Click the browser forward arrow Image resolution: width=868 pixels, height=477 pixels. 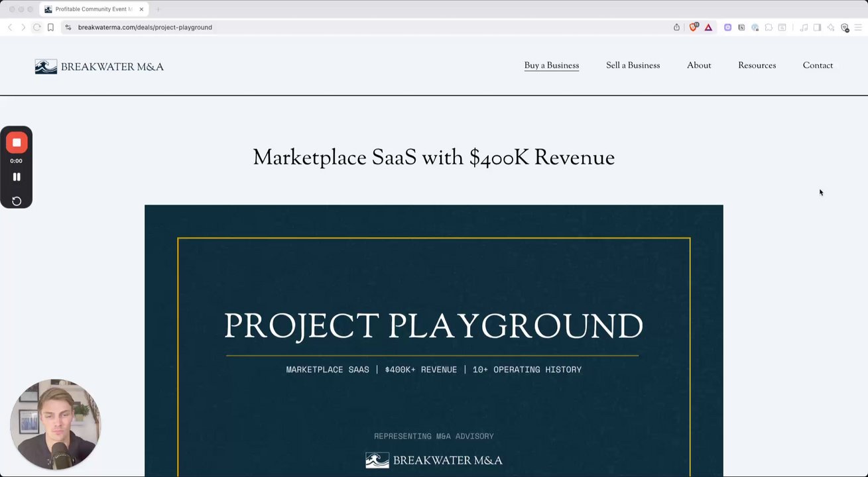tap(23, 27)
